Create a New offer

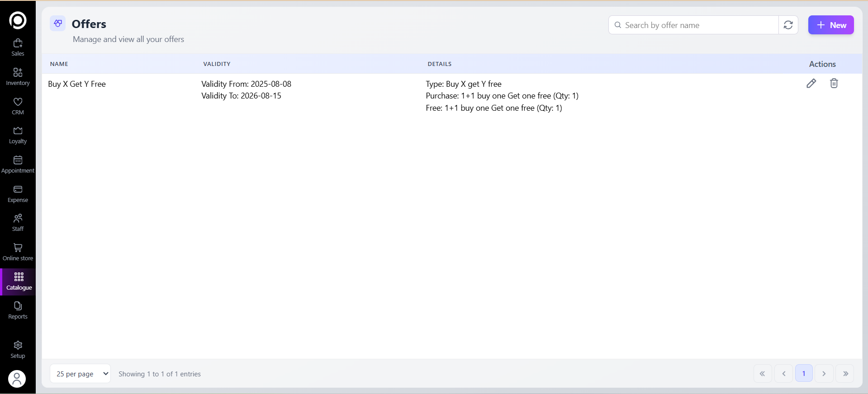(x=830, y=25)
